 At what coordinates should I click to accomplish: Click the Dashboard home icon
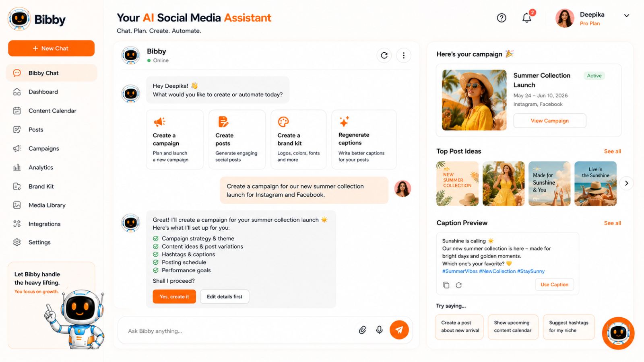click(x=17, y=92)
